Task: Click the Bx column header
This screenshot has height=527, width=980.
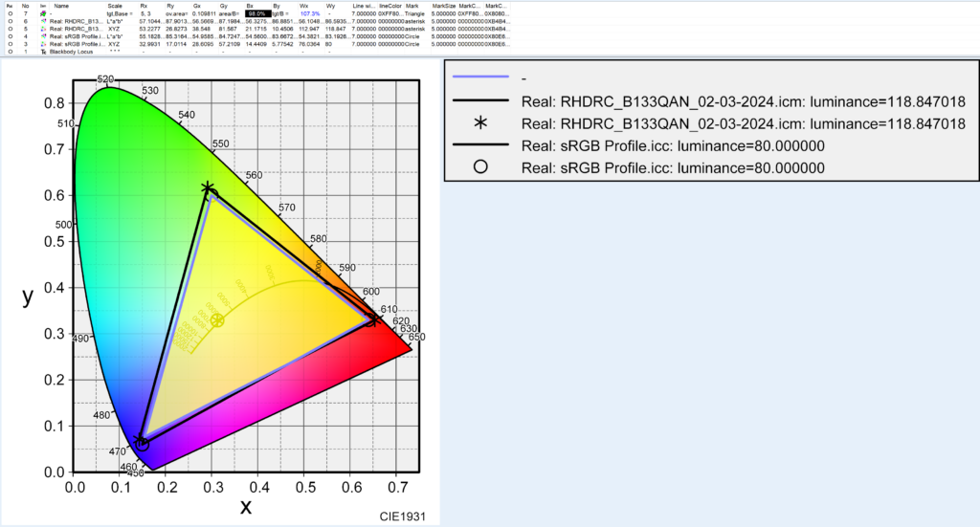Action: [250, 6]
